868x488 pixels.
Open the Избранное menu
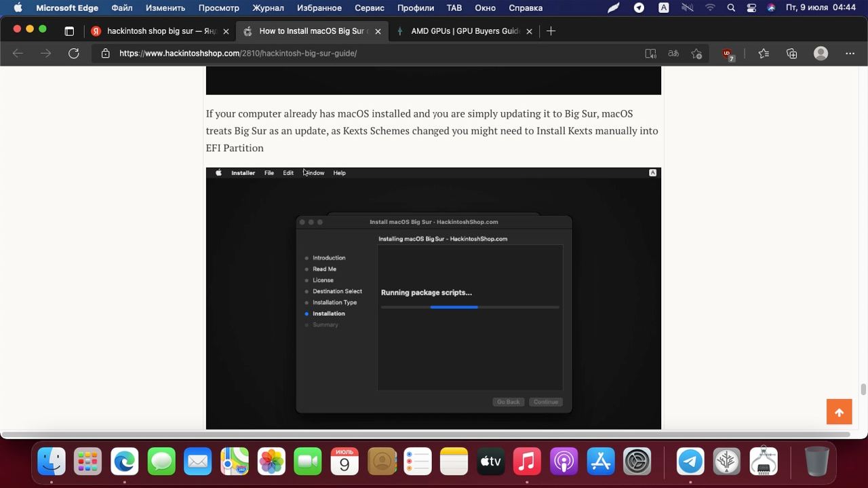click(319, 7)
